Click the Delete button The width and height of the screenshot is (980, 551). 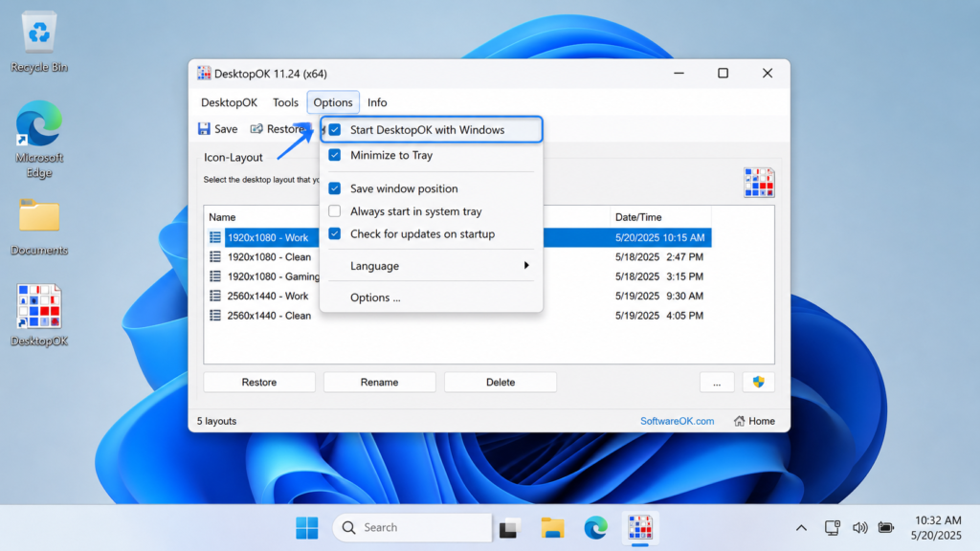pyautogui.click(x=501, y=382)
